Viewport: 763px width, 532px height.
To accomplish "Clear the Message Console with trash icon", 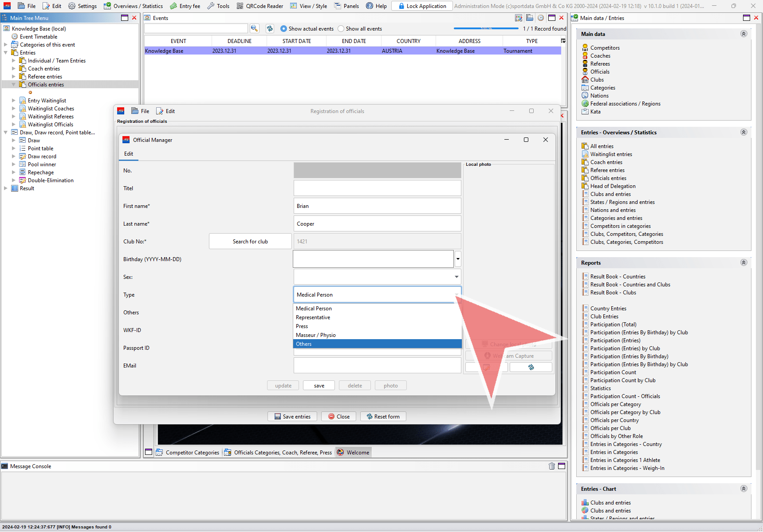I will (552, 466).
